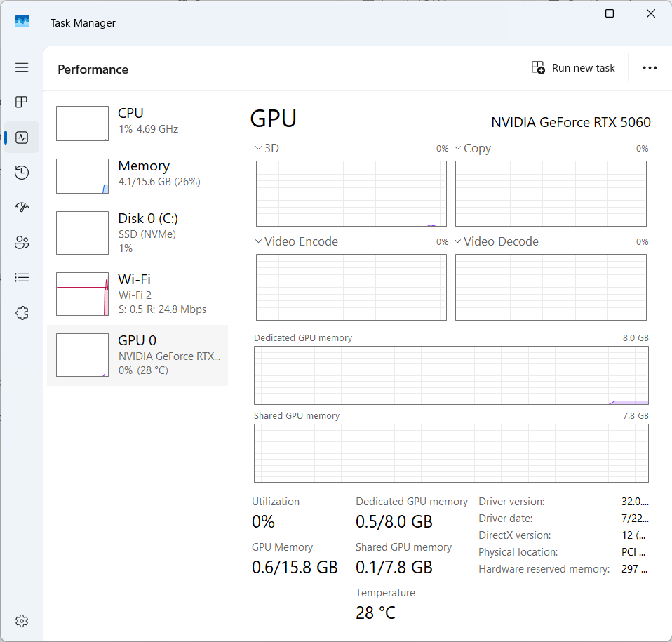Click the 0.5/8.0 GB dedicated memory value
The width and height of the screenshot is (672, 642).
pos(394,521)
